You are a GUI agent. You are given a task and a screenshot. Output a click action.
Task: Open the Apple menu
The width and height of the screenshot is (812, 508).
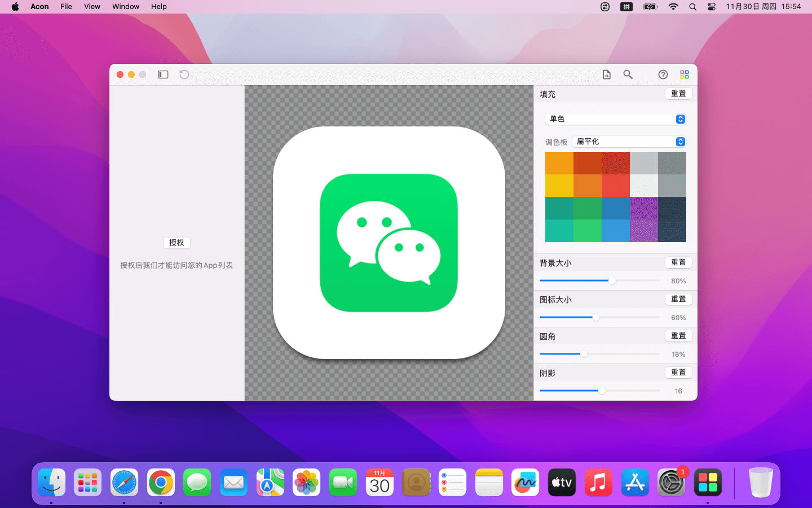(x=15, y=7)
